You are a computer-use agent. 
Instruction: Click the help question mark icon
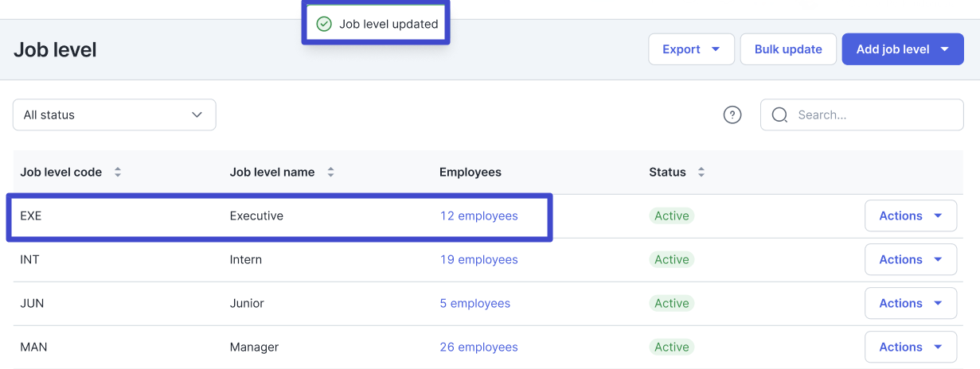[x=732, y=115]
